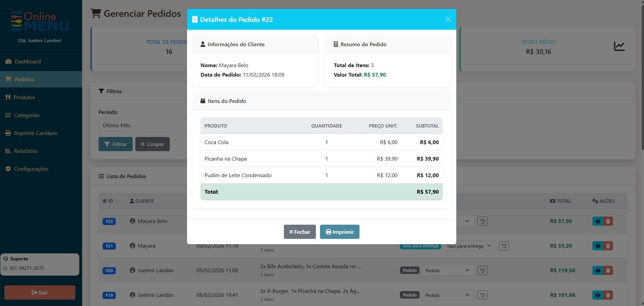The image size is (644, 306).
Task: Open the Período dropdown
Action: (142, 125)
